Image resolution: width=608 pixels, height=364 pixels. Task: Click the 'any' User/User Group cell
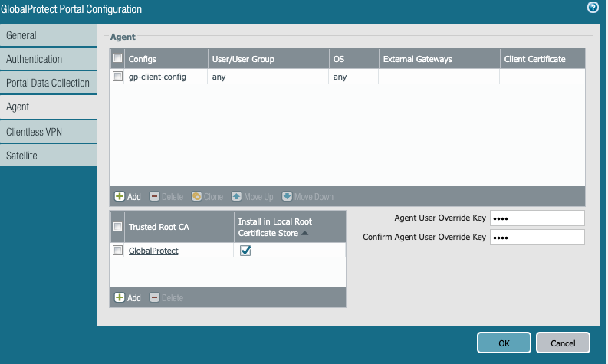[268, 77]
